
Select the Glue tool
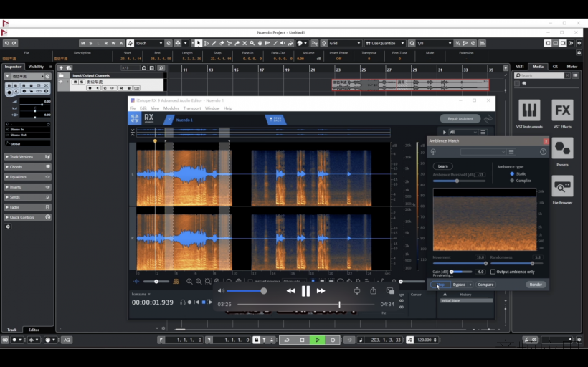(237, 43)
